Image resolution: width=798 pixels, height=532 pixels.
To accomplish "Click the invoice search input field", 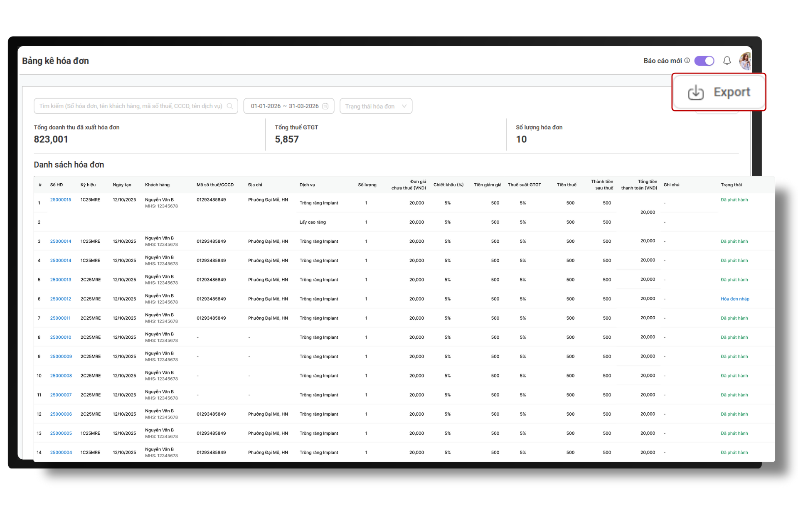I will (x=131, y=106).
